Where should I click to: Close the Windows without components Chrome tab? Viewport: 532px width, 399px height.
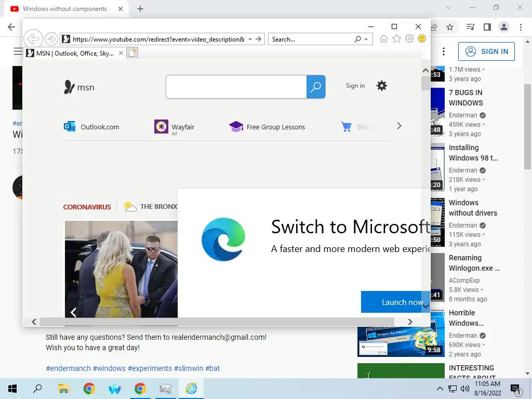(x=121, y=9)
